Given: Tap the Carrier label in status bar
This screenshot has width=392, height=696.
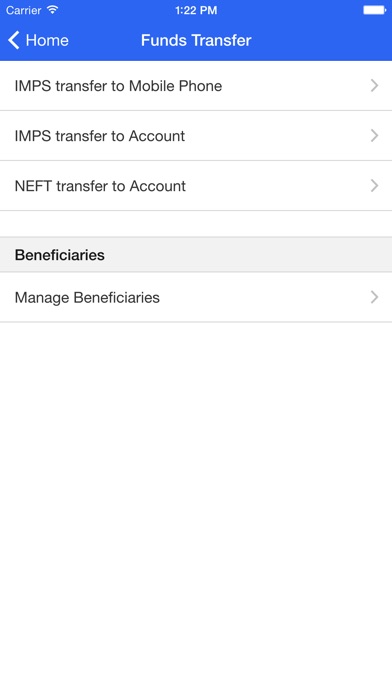Looking at the screenshot, I should [23, 10].
